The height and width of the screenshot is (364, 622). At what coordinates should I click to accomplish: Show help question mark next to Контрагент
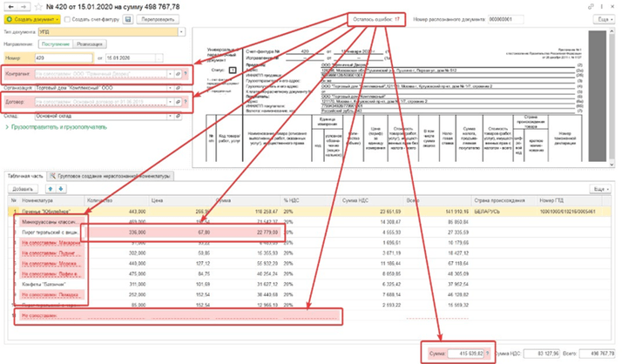pyautogui.click(x=186, y=74)
